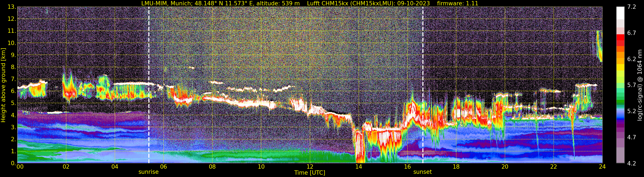Click the x-axis tick label '10'

[x=261, y=167]
